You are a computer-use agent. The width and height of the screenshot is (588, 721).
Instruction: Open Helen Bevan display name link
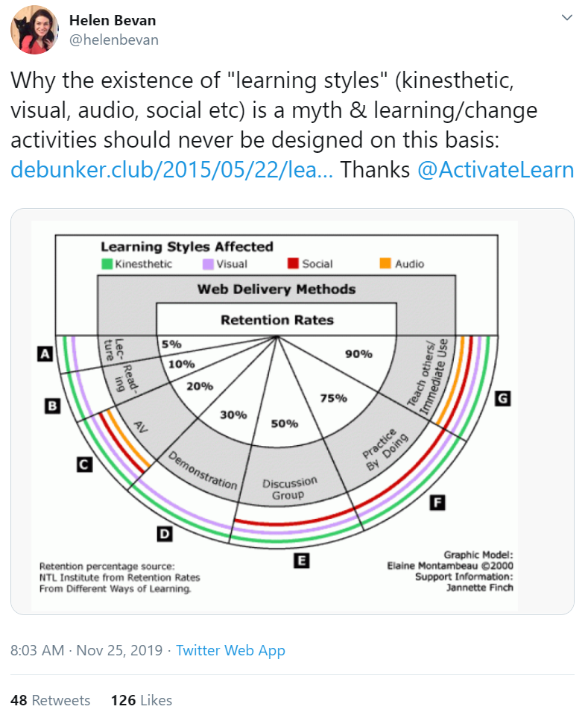[113, 20]
